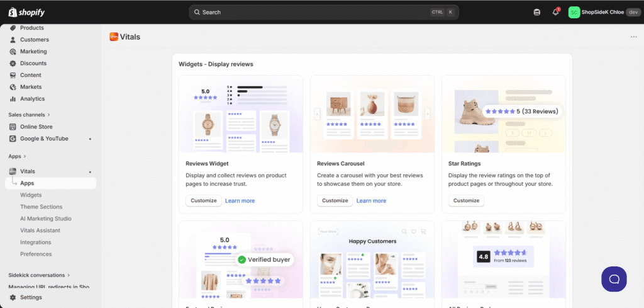Click the Discounts badge icon
This screenshot has width=644, height=308.
click(x=13, y=64)
